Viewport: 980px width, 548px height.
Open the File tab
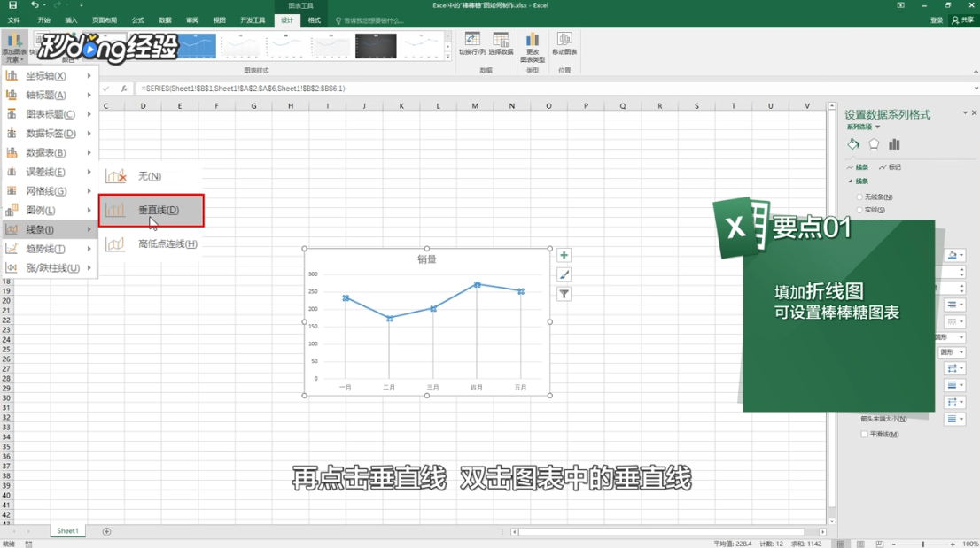click(14, 20)
